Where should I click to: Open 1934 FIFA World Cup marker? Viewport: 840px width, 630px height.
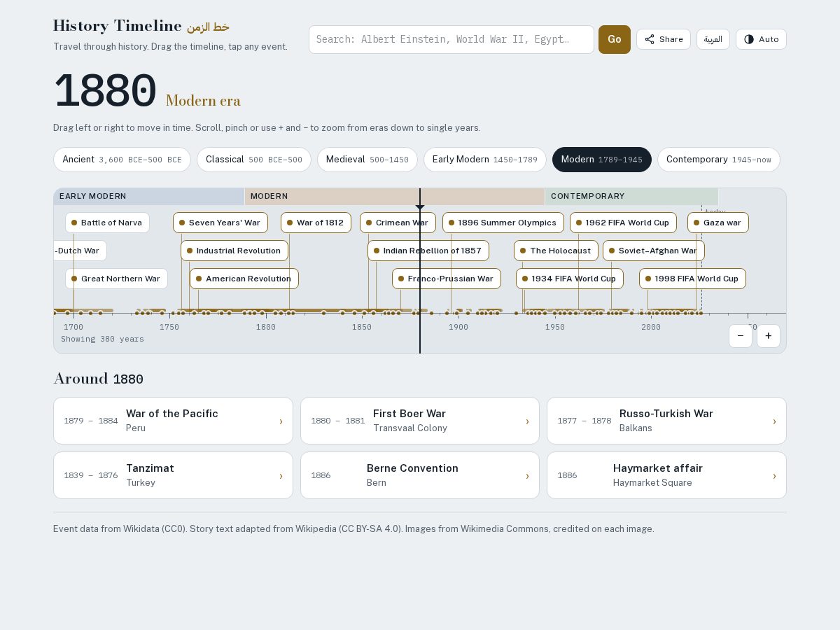tap(570, 279)
